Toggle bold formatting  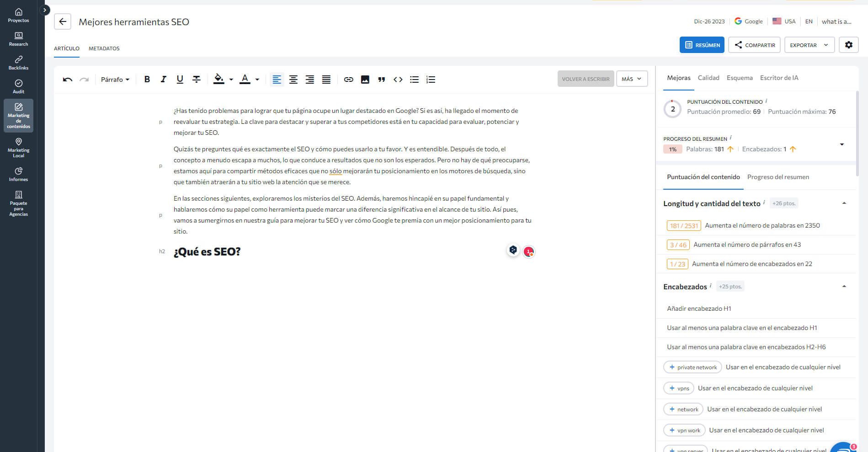147,80
